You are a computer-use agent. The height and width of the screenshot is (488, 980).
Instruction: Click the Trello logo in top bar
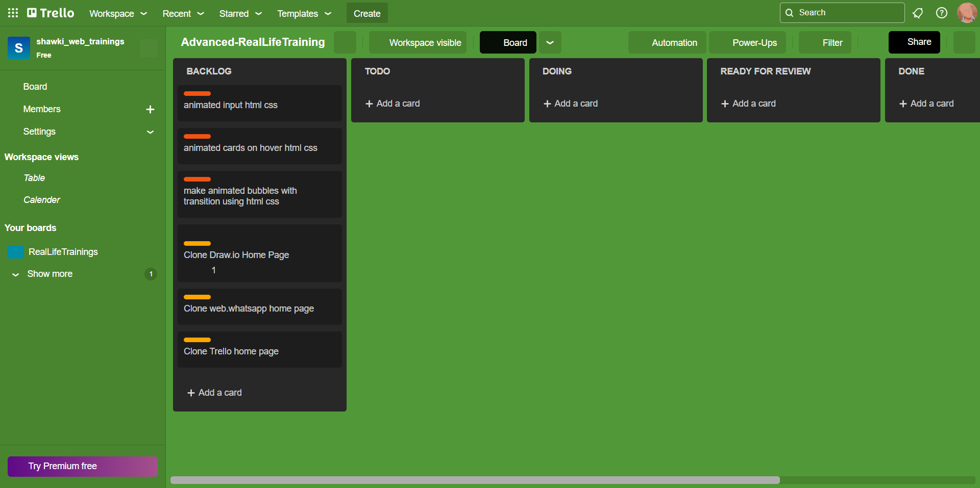pyautogui.click(x=51, y=13)
